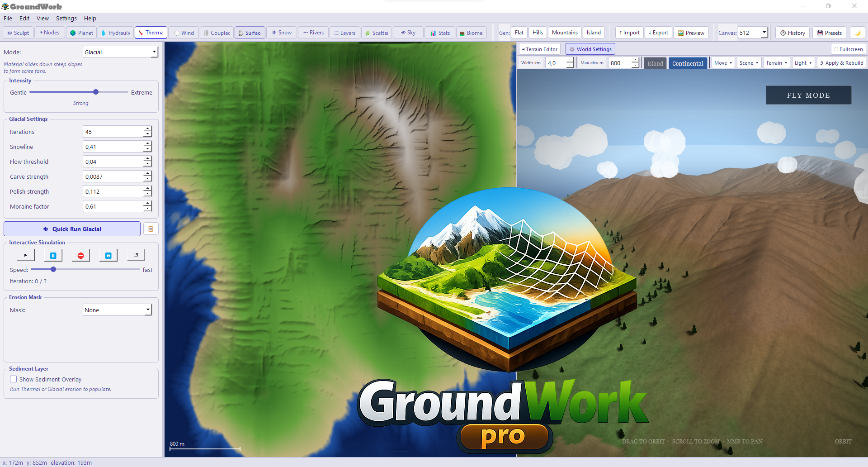
Task: Click the Max elev m input field
Action: pos(619,63)
